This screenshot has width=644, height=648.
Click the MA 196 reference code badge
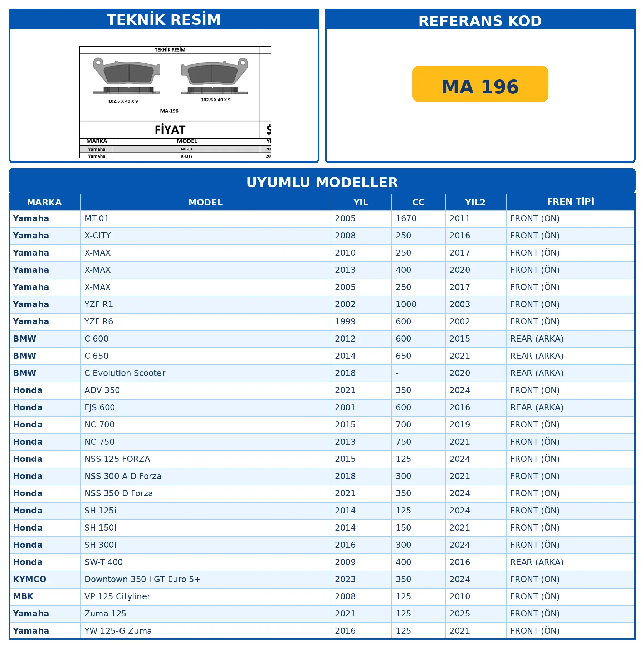[480, 84]
